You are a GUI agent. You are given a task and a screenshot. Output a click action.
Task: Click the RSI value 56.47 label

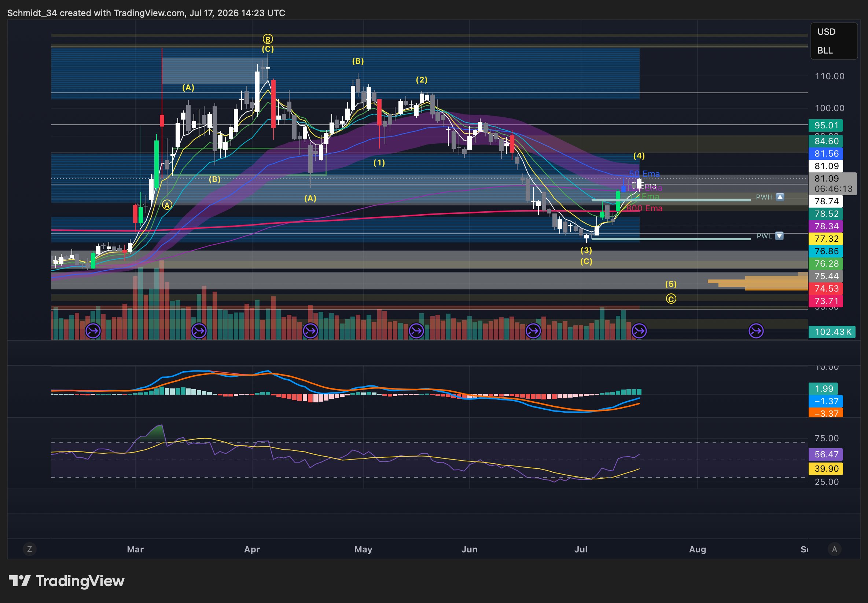(826, 454)
